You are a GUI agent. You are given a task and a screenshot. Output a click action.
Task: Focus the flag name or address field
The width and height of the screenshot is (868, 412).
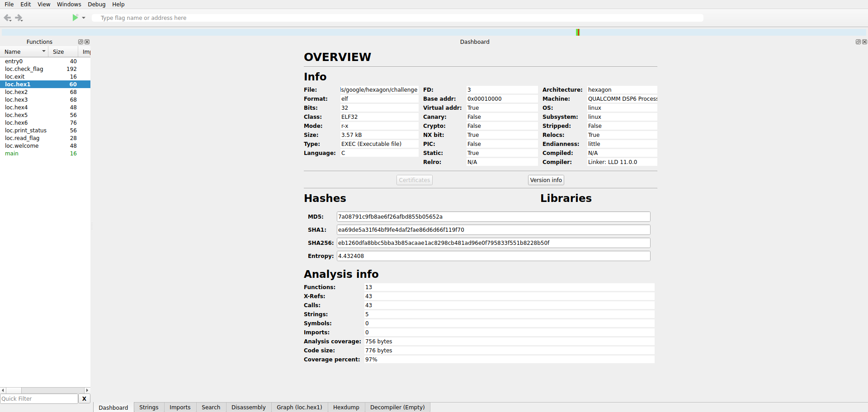point(398,18)
